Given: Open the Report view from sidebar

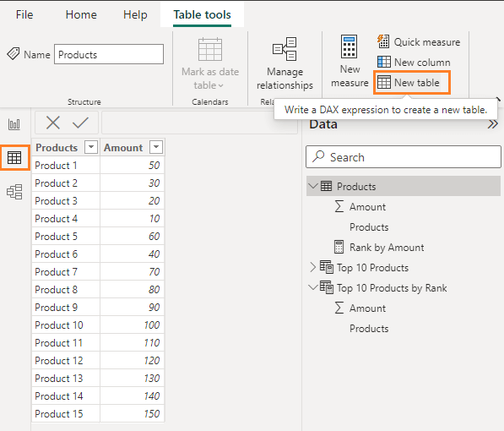Looking at the screenshot, I should 14,124.
